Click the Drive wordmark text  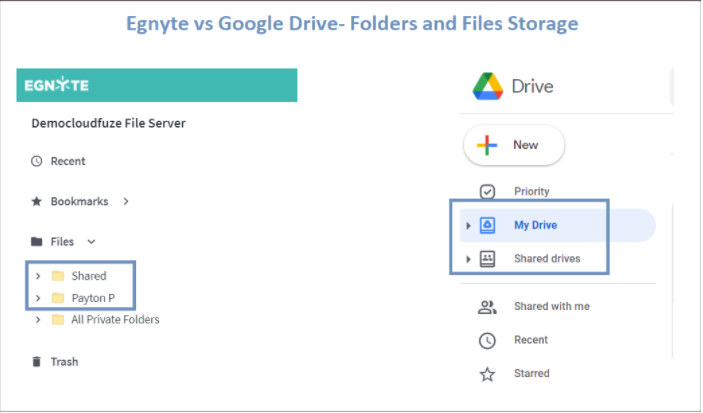click(x=532, y=86)
